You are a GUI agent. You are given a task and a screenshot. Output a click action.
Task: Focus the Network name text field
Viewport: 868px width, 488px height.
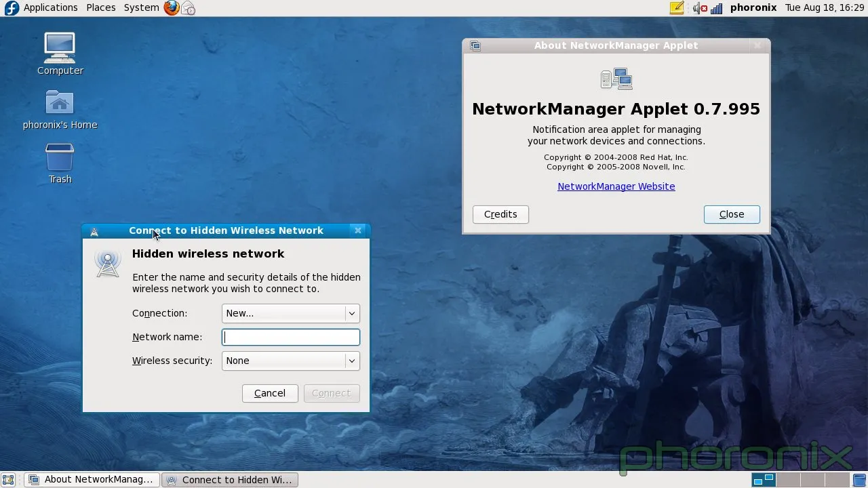coord(291,337)
